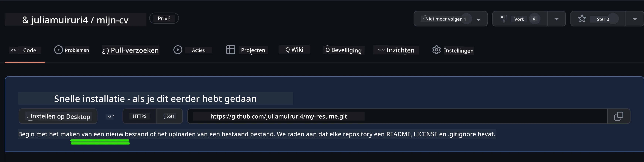Click the repository URL text field
Image resolution: width=644 pixels, height=162 pixels.
click(x=398, y=116)
